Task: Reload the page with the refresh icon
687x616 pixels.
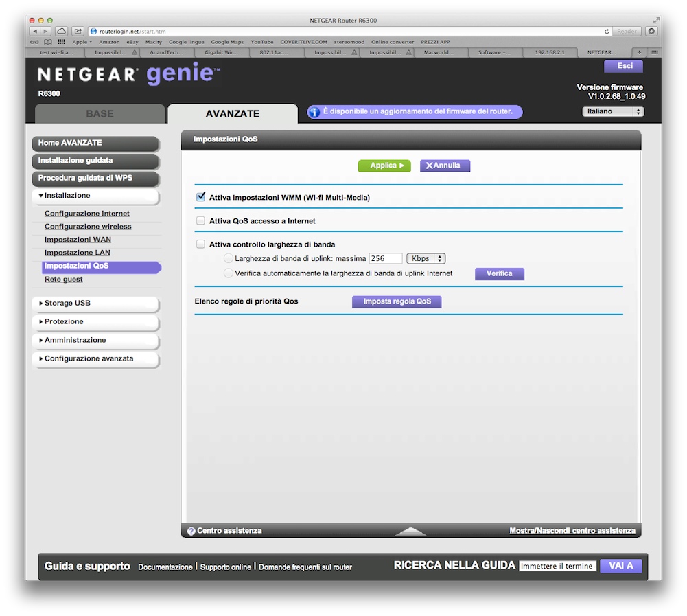Action: click(607, 31)
